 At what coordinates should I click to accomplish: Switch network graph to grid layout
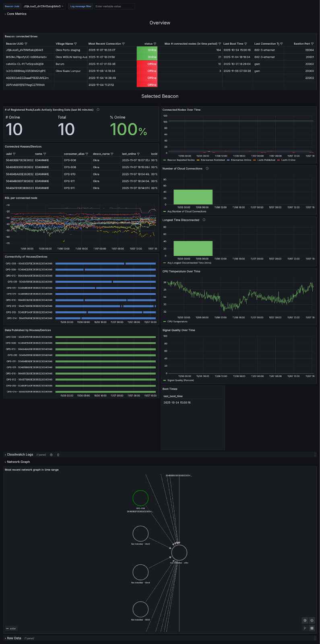tap(312, 628)
